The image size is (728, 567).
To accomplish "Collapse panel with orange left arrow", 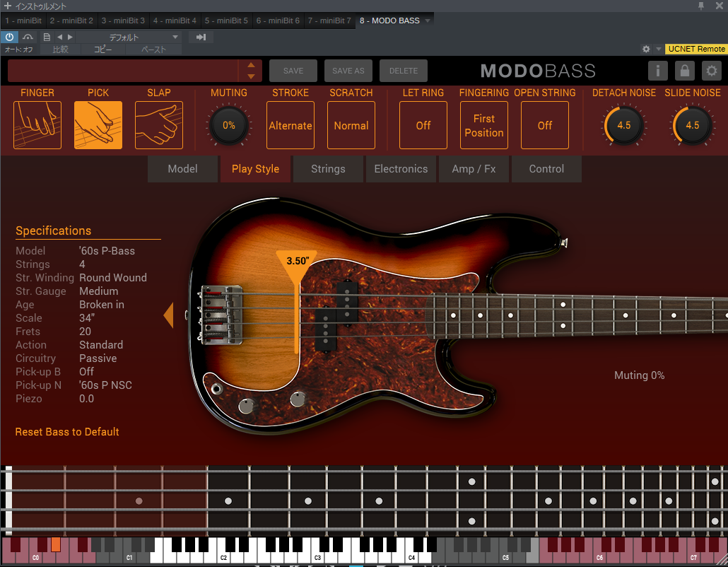I will click(x=168, y=315).
